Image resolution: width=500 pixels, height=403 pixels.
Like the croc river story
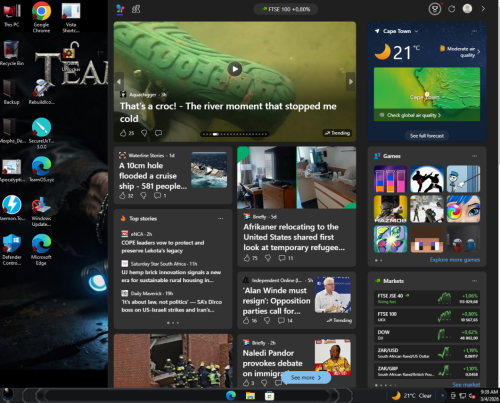pyautogui.click(x=123, y=133)
